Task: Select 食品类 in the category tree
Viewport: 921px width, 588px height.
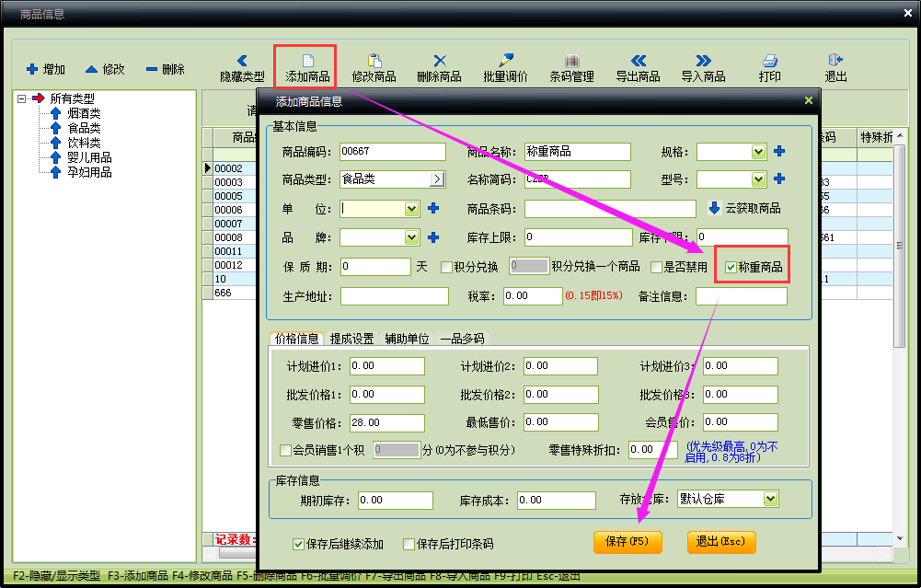Action: [84, 128]
